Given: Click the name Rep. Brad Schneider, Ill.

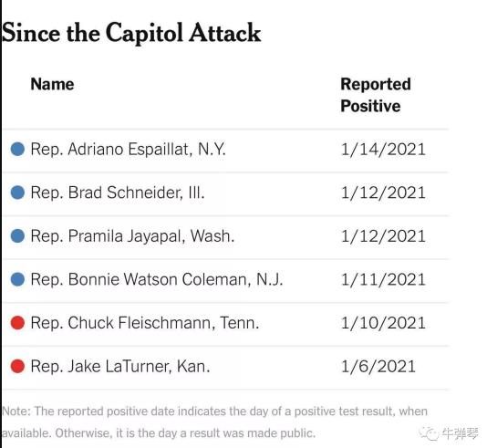Looking at the screenshot, I should tap(118, 193).
